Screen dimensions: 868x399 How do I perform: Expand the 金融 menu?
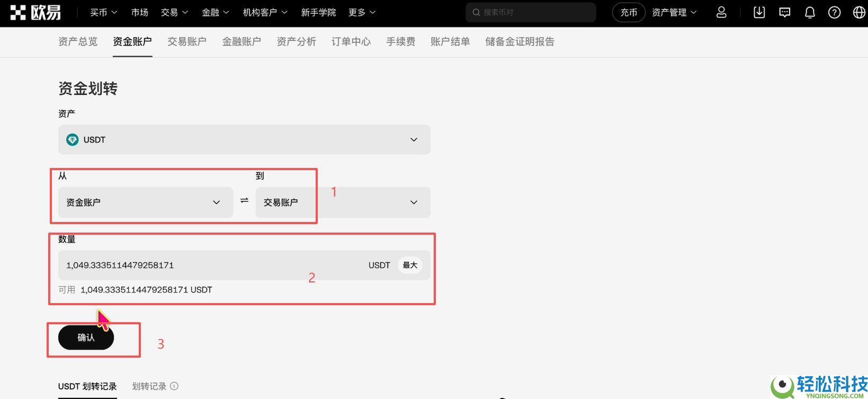[215, 12]
